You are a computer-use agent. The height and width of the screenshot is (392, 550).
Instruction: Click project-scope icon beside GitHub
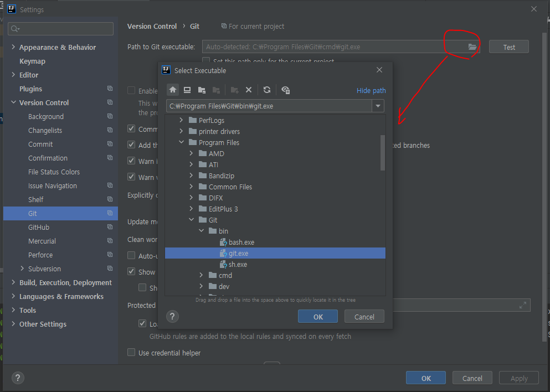[110, 227]
